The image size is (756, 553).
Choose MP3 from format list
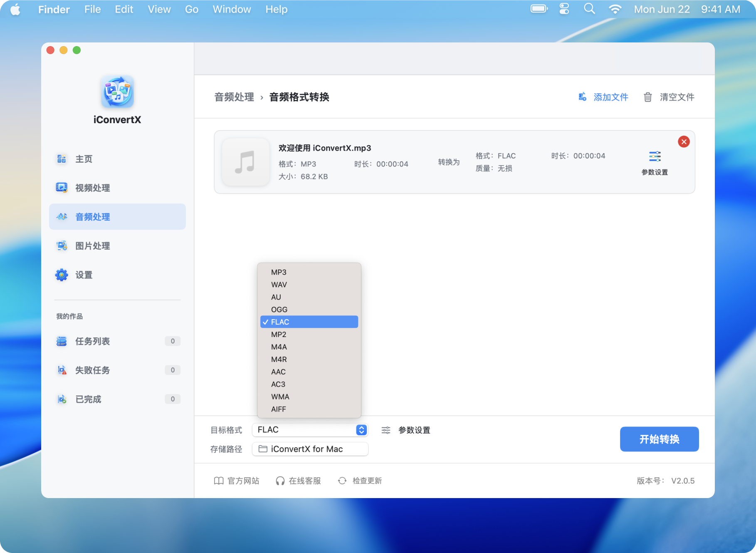coord(309,272)
